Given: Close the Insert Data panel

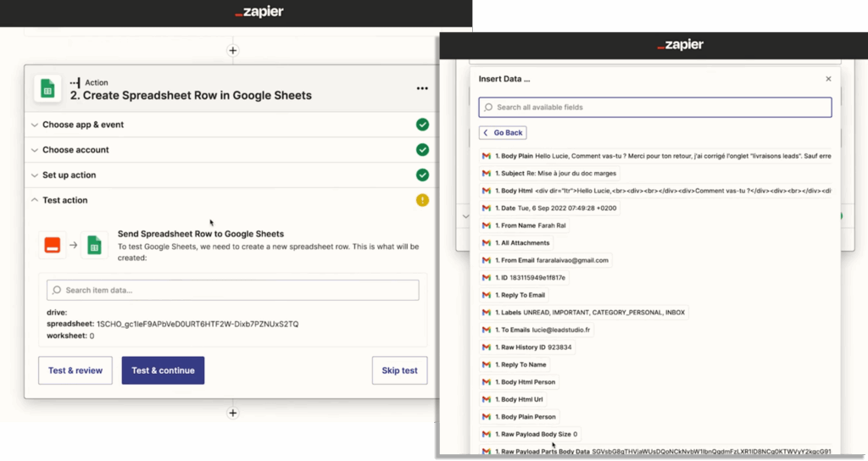Looking at the screenshot, I should pyautogui.click(x=829, y=79).
